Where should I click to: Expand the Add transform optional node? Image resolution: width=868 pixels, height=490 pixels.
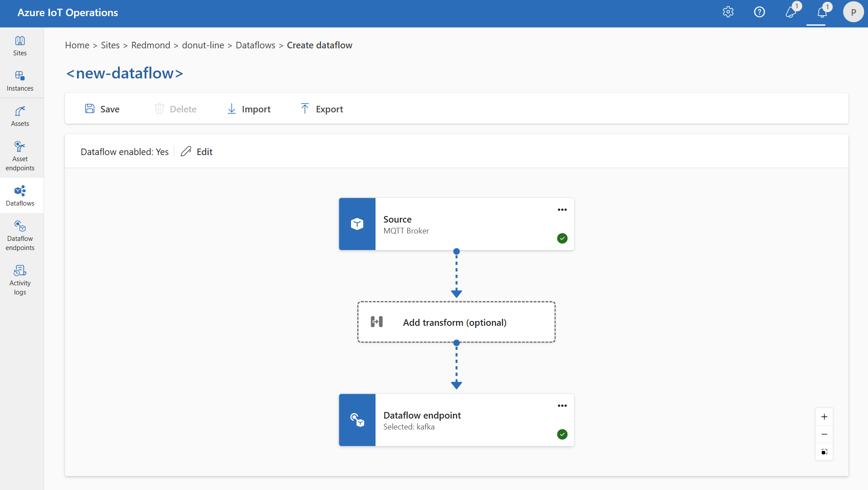[x=455, y=322]
